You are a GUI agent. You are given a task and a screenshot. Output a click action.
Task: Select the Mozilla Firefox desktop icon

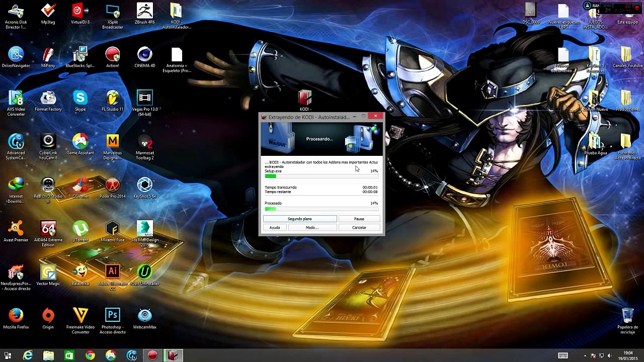pos(16,319)
